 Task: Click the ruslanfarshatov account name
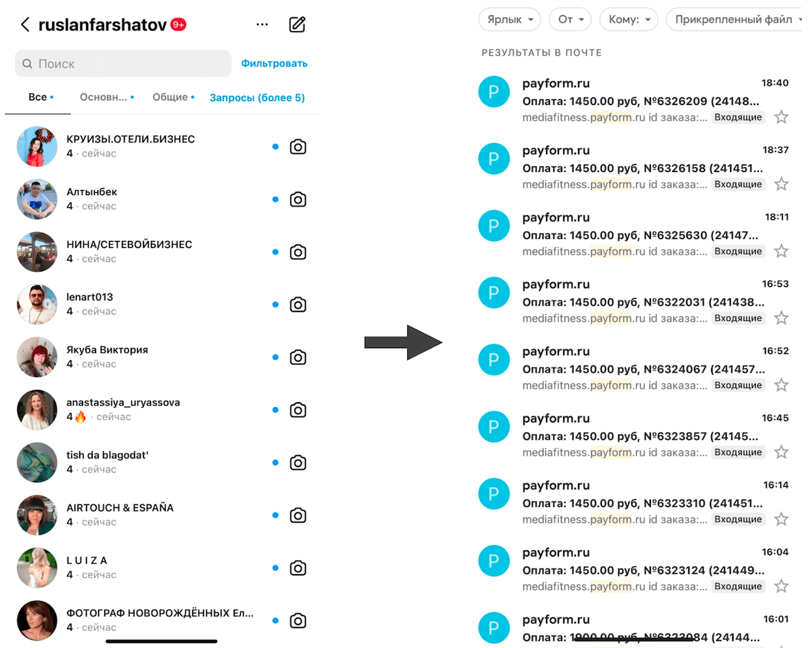[x=104, y=25]
